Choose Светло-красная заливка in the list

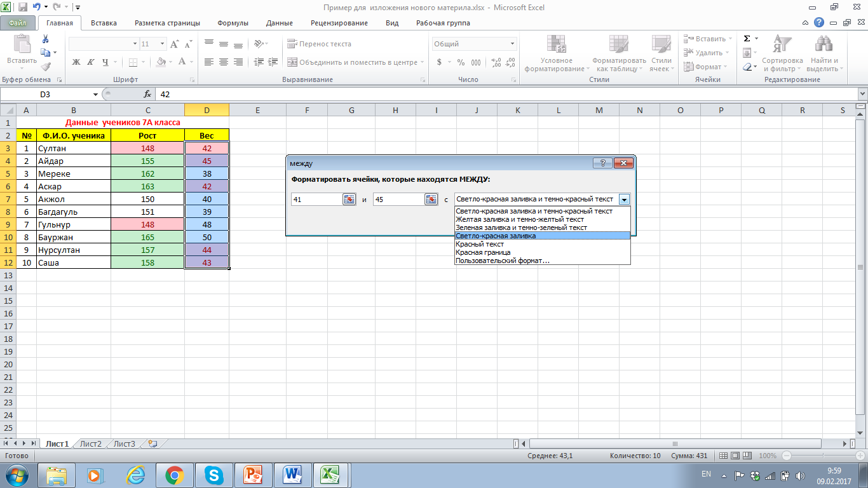543,236
